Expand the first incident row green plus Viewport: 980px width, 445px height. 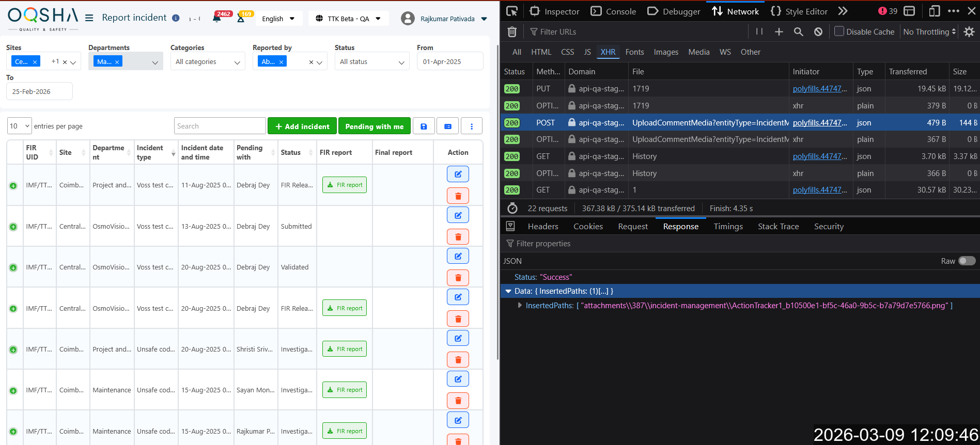point(13,185)
